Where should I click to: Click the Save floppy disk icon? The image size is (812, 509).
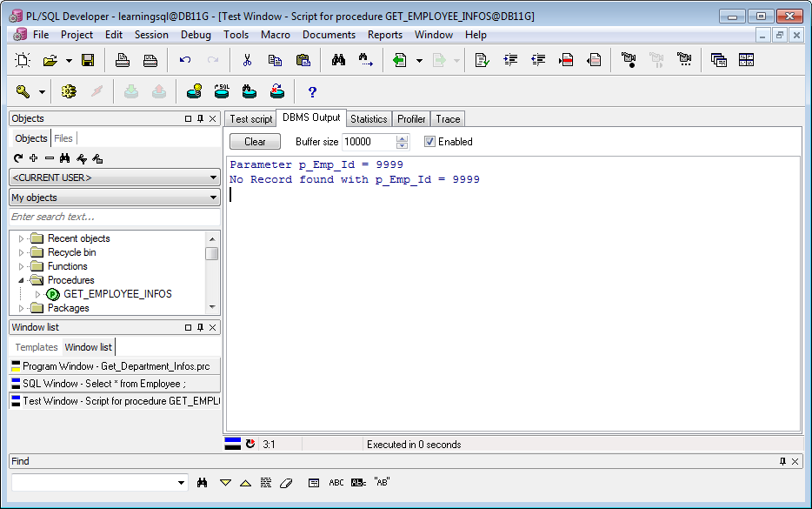point(88,60)
